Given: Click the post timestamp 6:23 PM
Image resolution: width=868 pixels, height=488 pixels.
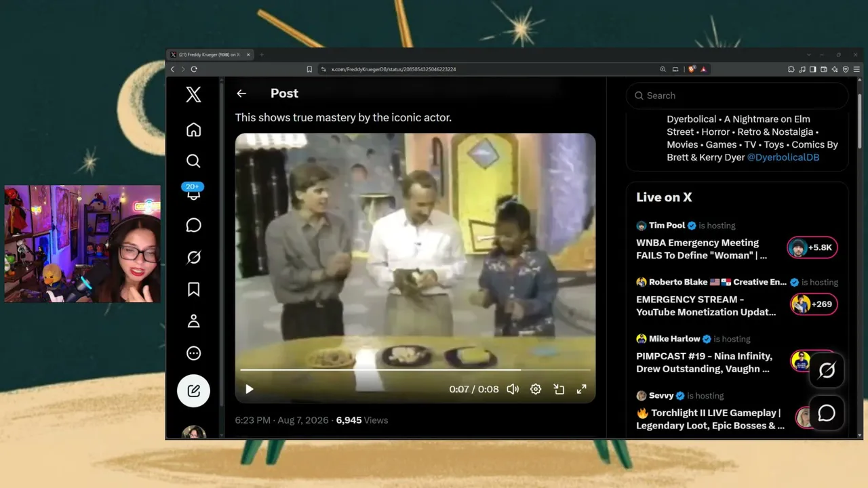Looking at the screenshot, I should tap(253, 420).
